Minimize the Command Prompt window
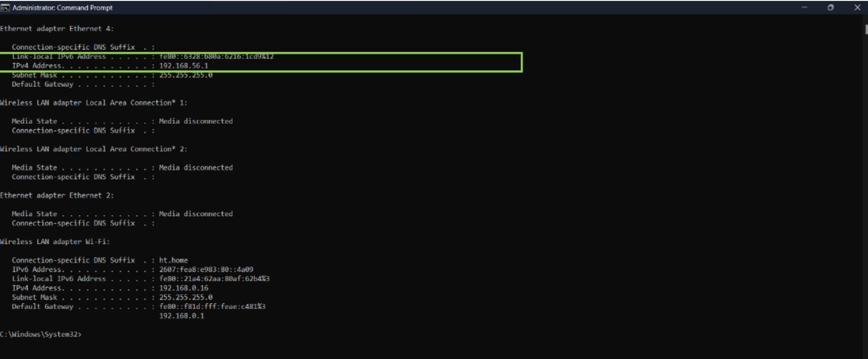Viewport: 868px width, 359px height. pos(804,8)
